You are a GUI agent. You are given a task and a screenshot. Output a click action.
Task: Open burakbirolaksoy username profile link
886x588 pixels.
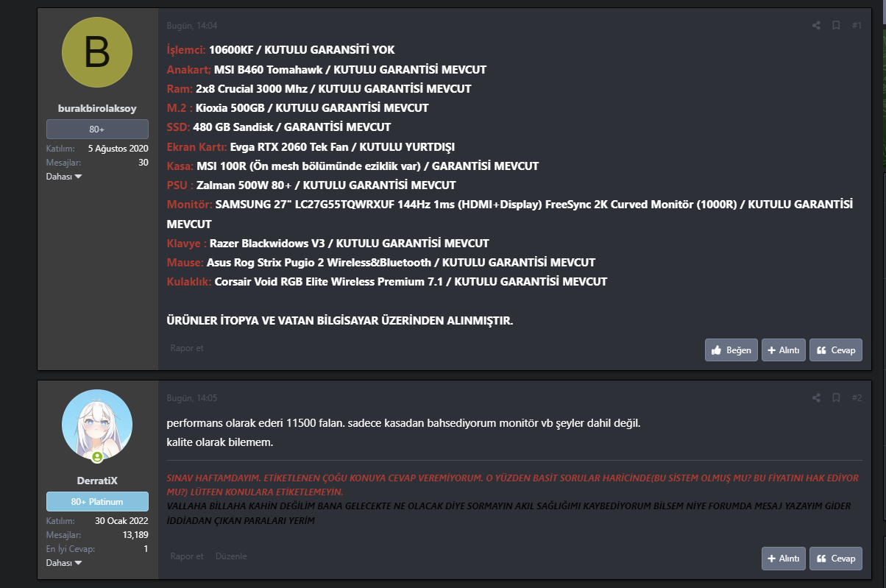pos(97,108)
